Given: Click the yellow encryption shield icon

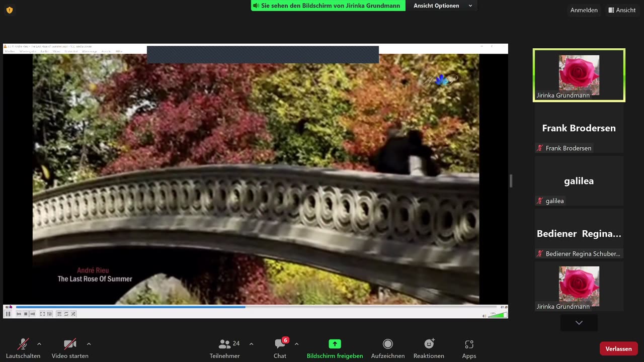Looking at the screenshot, I should 9,10.
